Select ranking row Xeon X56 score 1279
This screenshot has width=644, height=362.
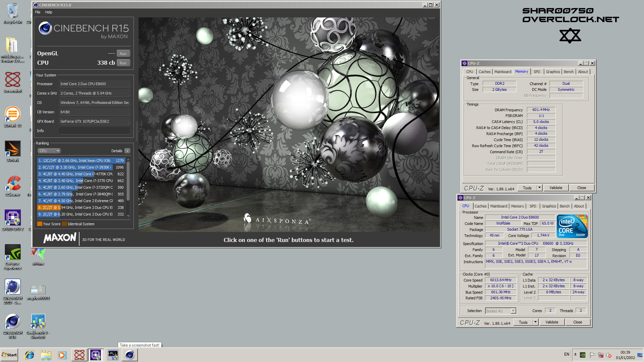81,161
